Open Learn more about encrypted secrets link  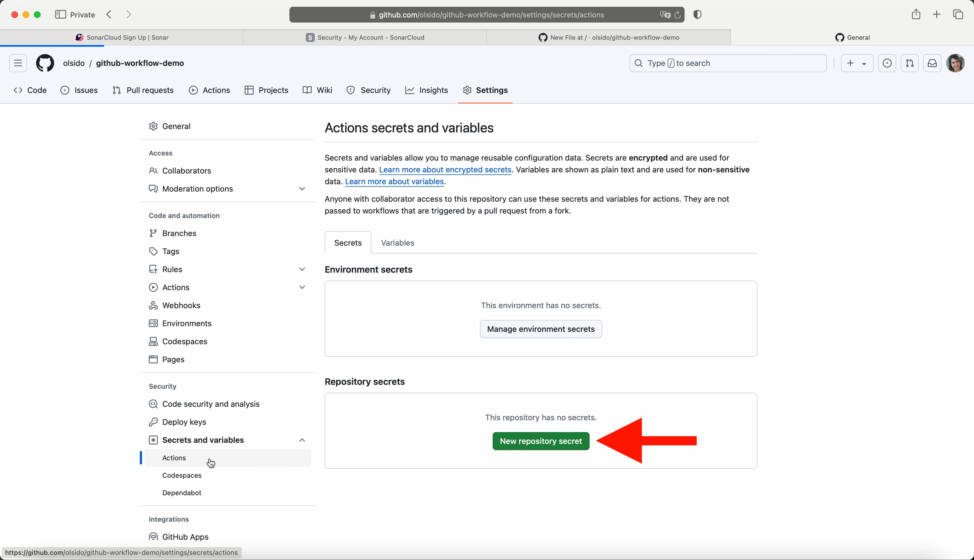pos(445,170)
